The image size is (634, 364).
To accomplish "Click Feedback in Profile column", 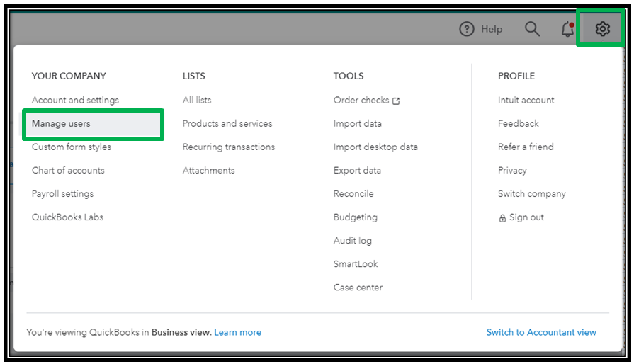I will pyautogui.click(x=519, y=124).
